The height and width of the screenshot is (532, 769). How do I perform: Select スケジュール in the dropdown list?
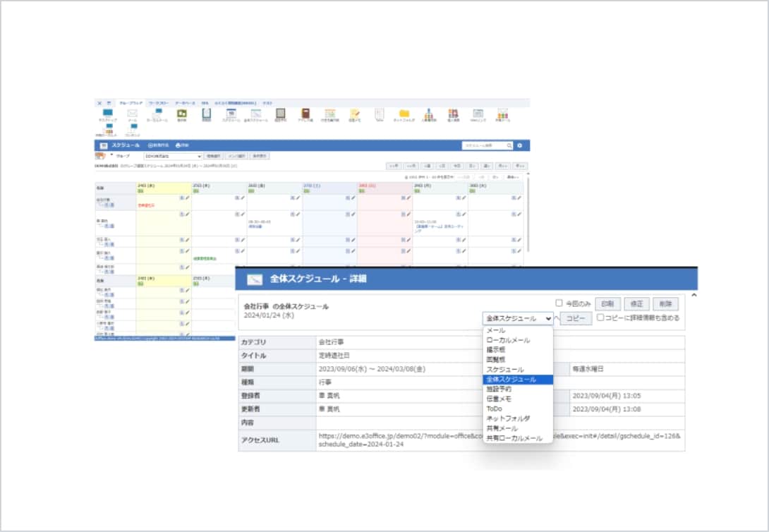[517, 370]
